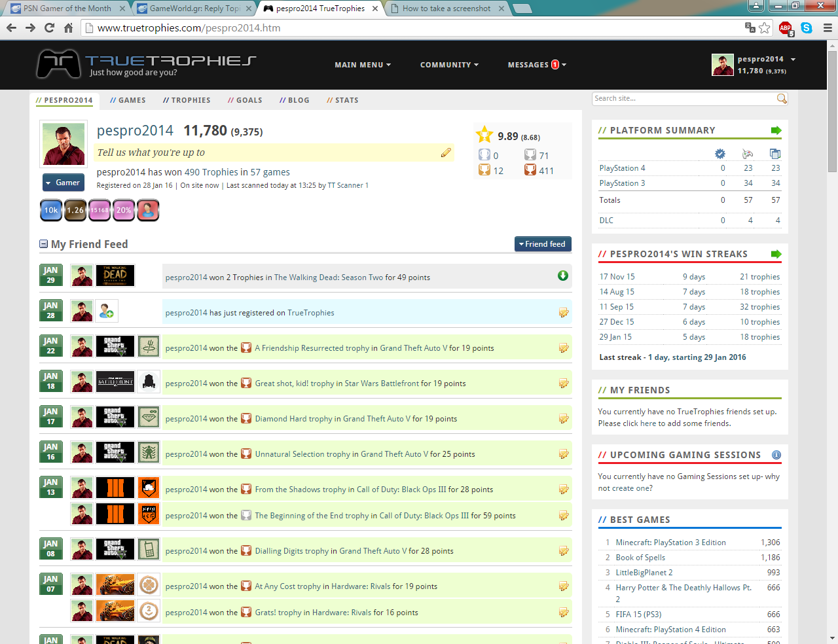Open the pespro2014 account dropdown arrow
The width and height of the screenshot is (838, 644).
pos(793,60)
